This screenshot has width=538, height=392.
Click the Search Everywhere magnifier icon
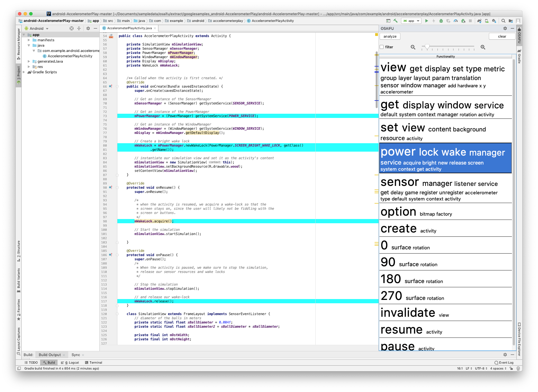tap(503, 21)
